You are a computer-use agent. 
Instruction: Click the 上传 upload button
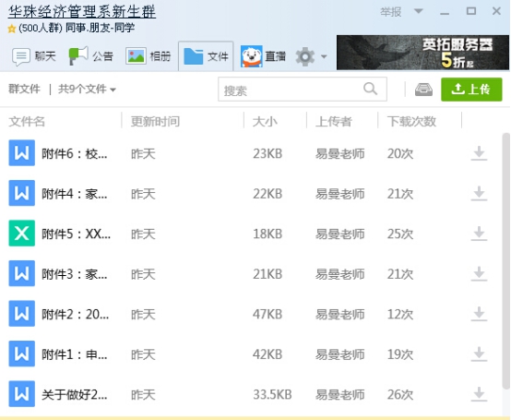point(471,90)
